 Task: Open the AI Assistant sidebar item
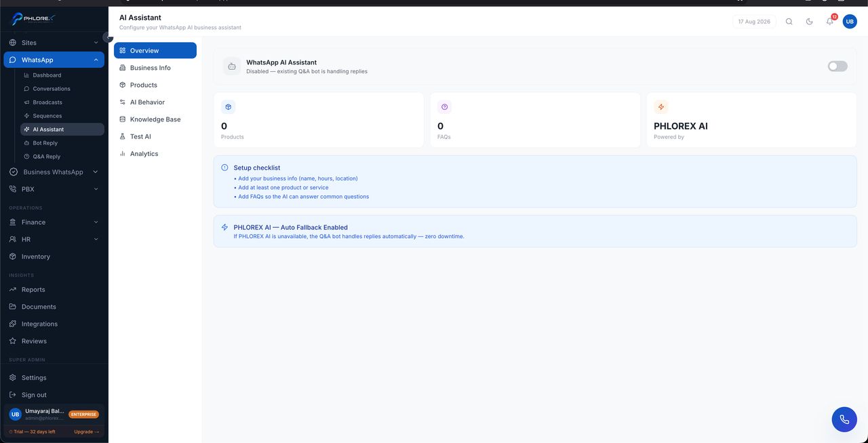pyautogui.click(x=62, y=130)
